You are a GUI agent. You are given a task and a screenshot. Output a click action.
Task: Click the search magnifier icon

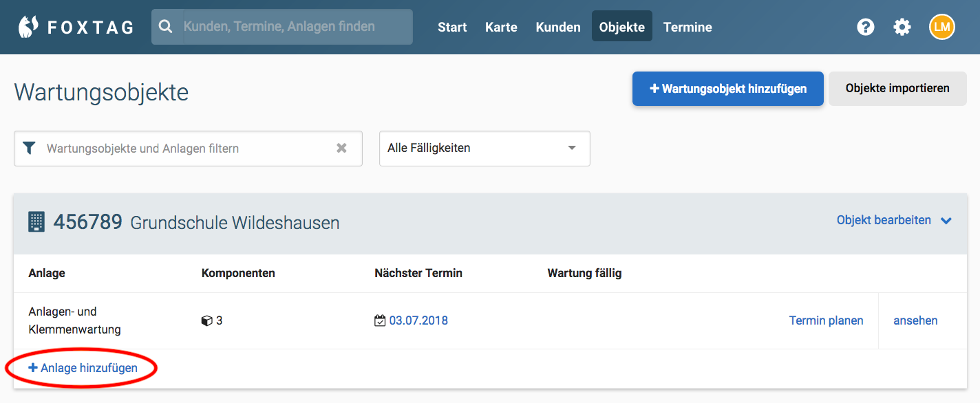pyautogui.click(x=165, y=27)
